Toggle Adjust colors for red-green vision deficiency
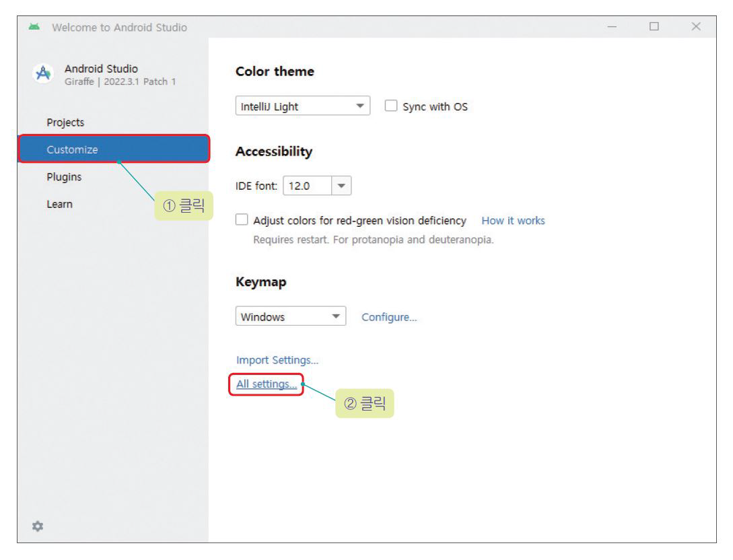Image resolution: width=733 pixels, height=560 pixels. [242, 219]
